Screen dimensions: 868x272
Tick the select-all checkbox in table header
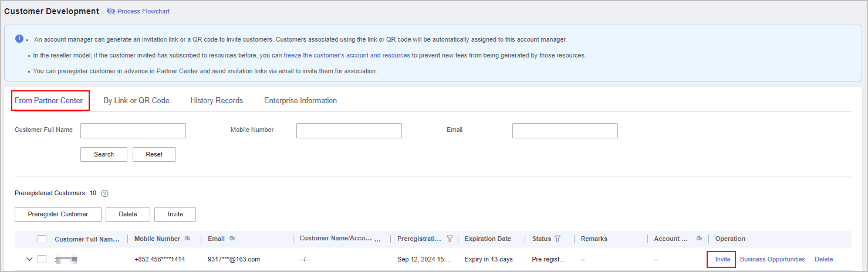coord(42,239)
